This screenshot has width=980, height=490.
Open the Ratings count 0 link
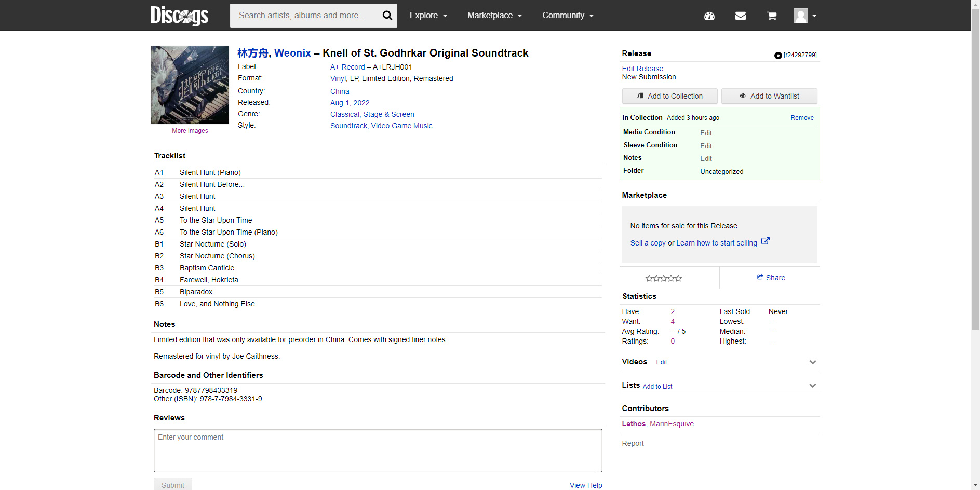673,341
